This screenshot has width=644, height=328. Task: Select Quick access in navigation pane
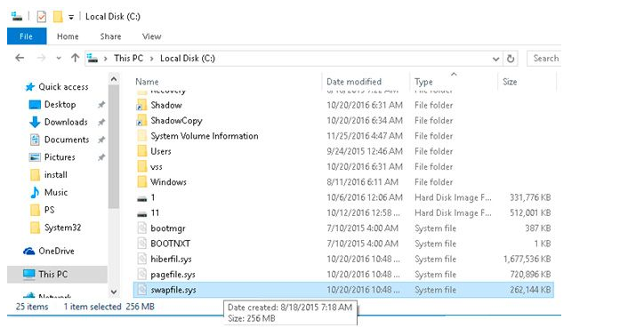tap(63, 86)
